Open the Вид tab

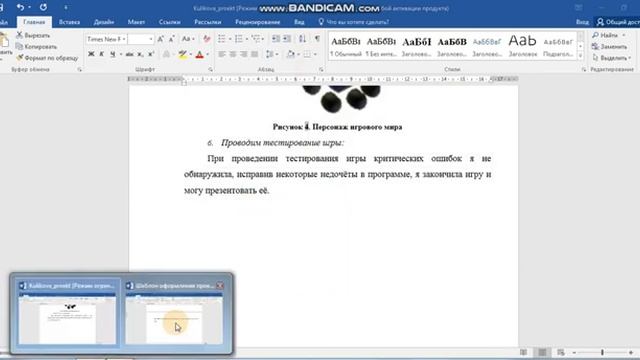tap(299, 22)
